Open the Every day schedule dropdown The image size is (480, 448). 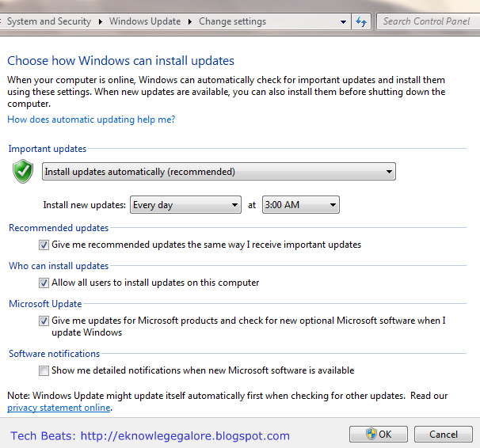(x=185, y=204)
